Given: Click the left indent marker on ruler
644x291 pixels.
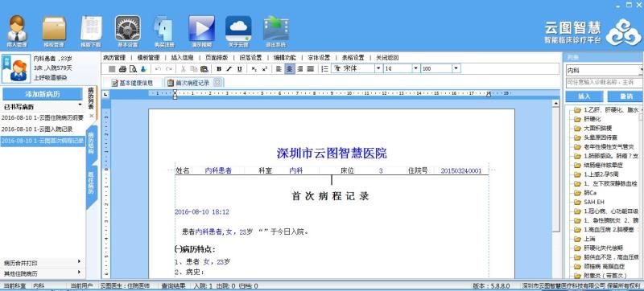Looking at the screenshot, I should click(x=175, y=96).
